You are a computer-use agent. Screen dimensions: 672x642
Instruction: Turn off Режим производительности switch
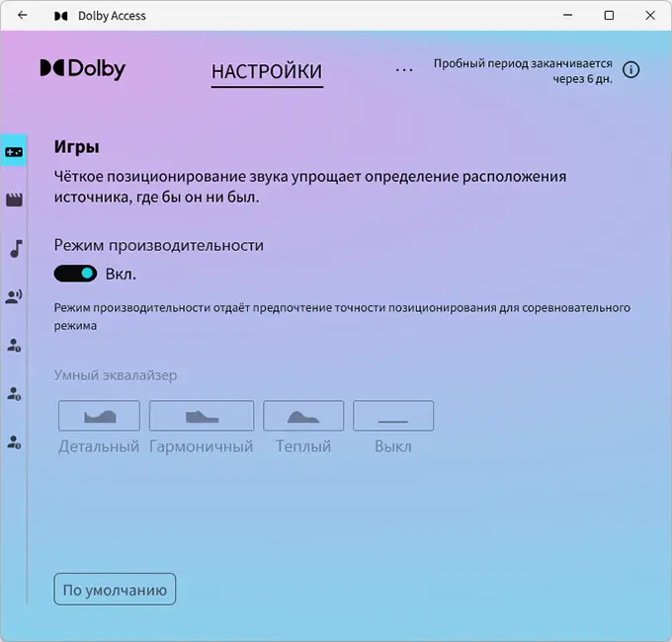(75, 274)
